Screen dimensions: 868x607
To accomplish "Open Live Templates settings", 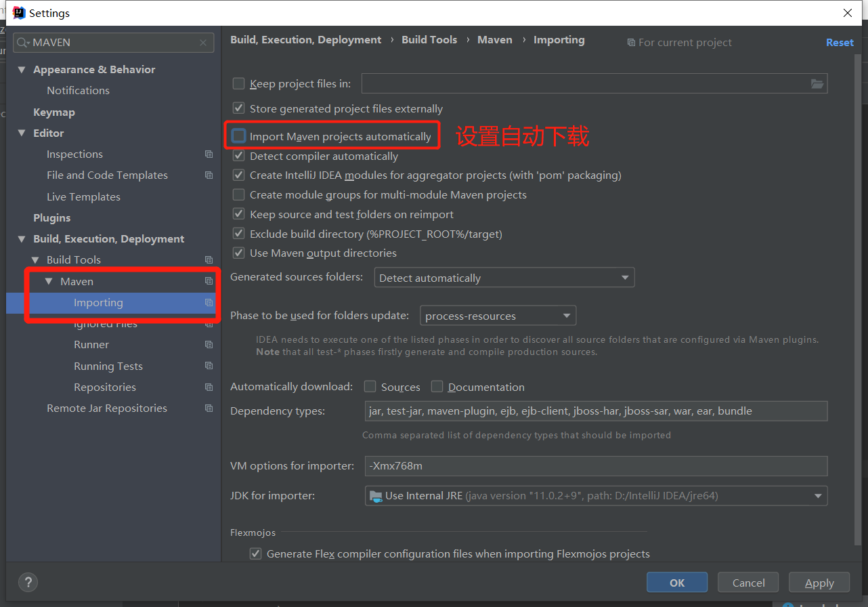I will [x=83, y=197].
